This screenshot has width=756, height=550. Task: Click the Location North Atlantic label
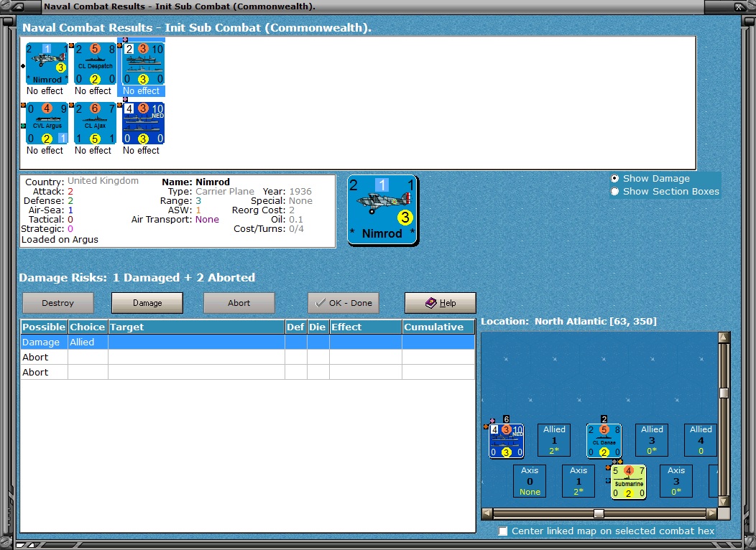[569, 321]
